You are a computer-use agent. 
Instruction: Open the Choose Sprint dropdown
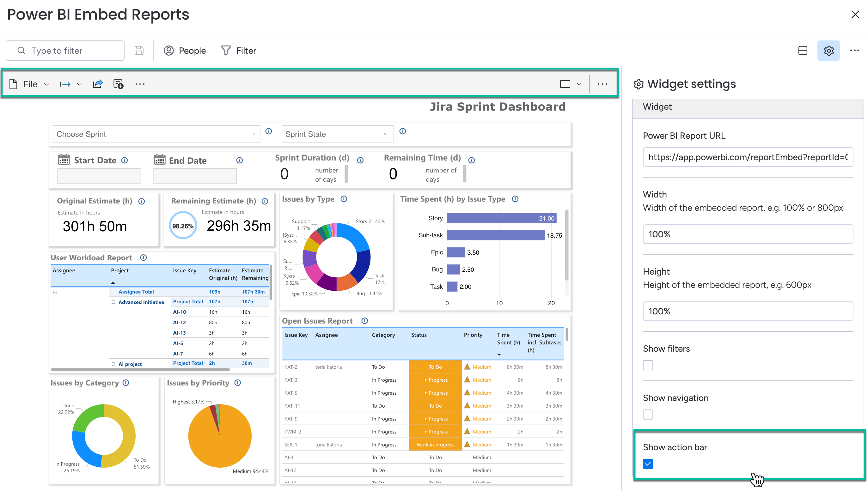(x=156, y=134)
